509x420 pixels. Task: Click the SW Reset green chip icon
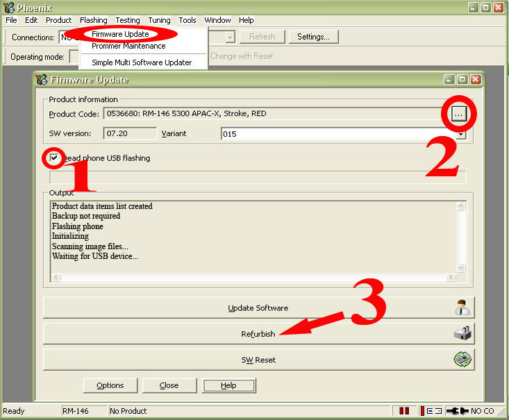click(x=462, y=360)
